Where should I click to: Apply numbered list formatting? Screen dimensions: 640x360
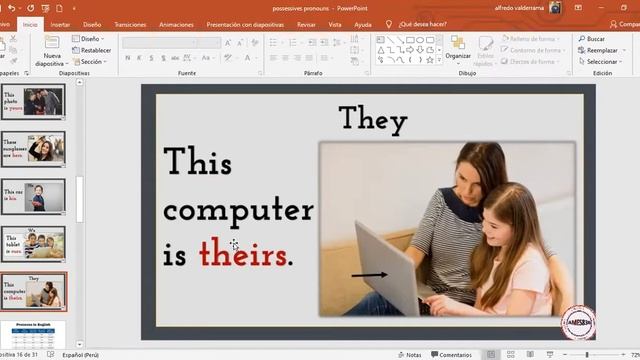(x=294, y=42)
